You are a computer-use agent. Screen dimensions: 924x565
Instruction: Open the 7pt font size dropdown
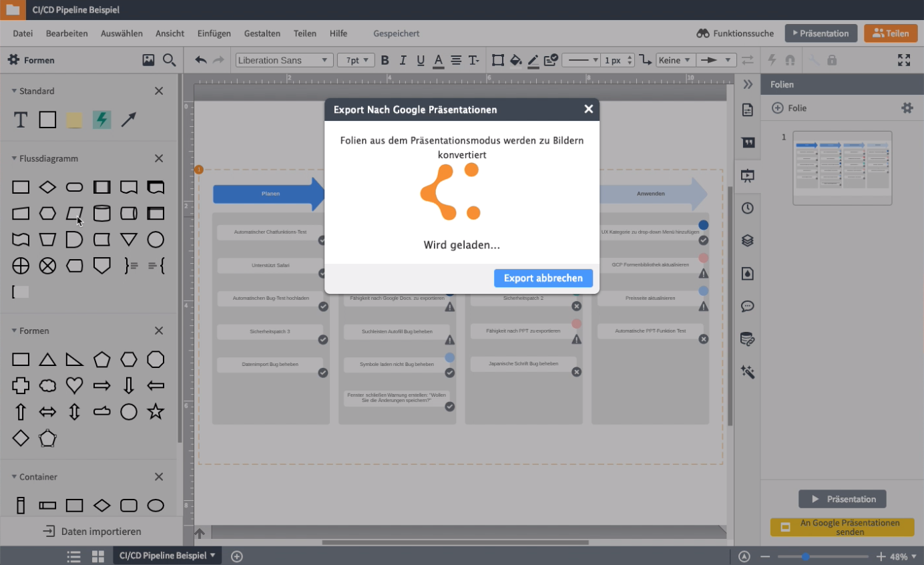355,60
